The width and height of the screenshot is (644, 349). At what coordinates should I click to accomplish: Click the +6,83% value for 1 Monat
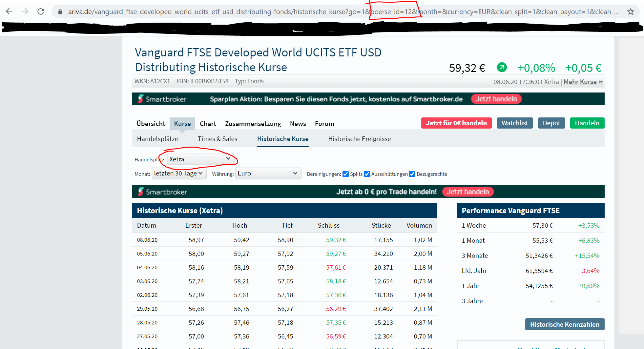(589, 240)
